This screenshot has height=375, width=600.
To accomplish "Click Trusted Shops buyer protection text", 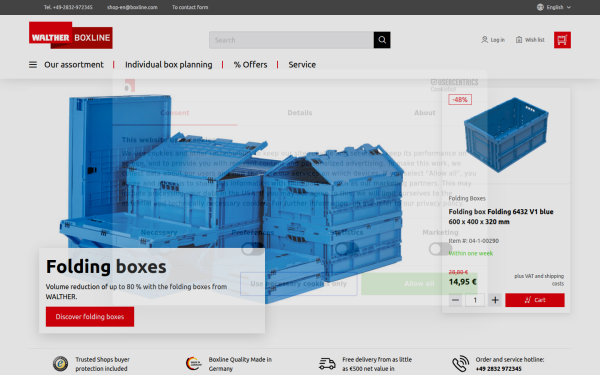I will click(102, 364).
